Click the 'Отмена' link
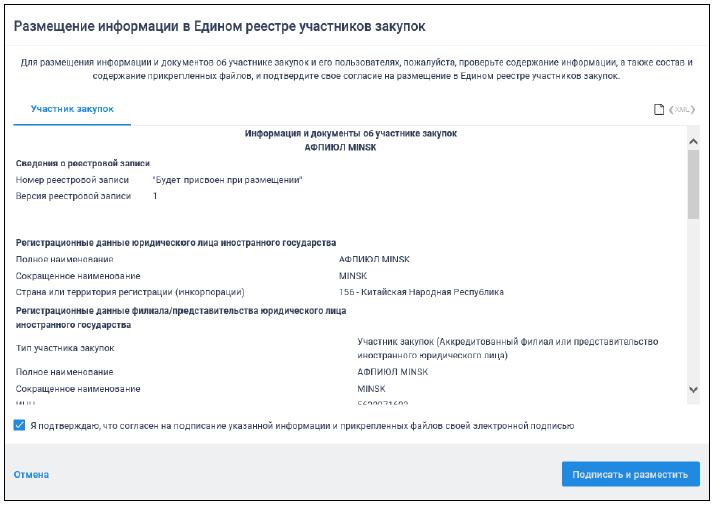The height and width of the screenshot is (506, 712). (x=31, y=474)
